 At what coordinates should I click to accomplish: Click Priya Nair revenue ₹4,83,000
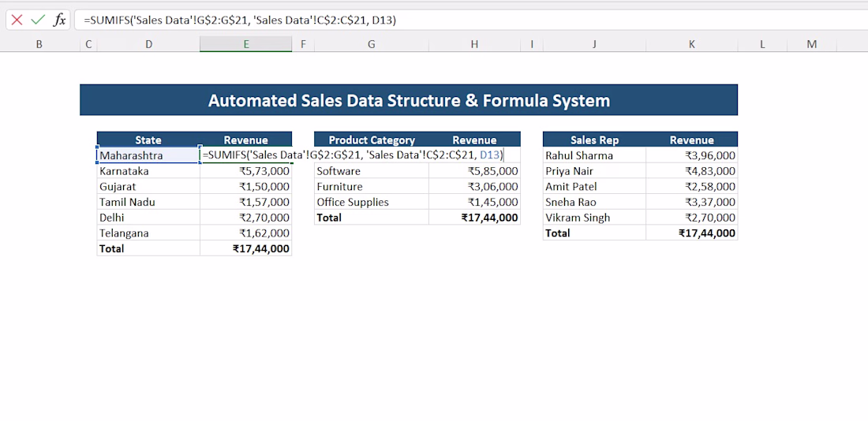[691, 171]
